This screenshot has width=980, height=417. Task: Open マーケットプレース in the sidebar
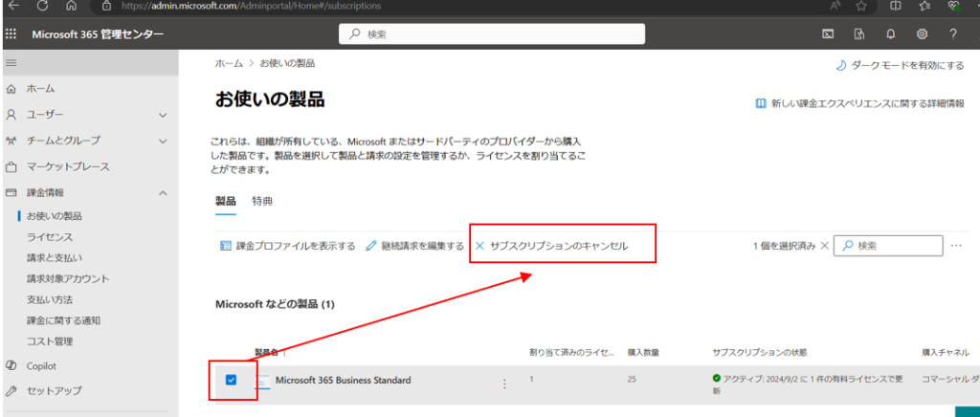[68, 166]
